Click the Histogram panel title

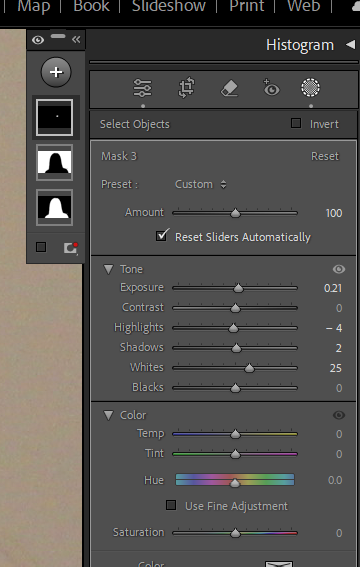point(300,45)
